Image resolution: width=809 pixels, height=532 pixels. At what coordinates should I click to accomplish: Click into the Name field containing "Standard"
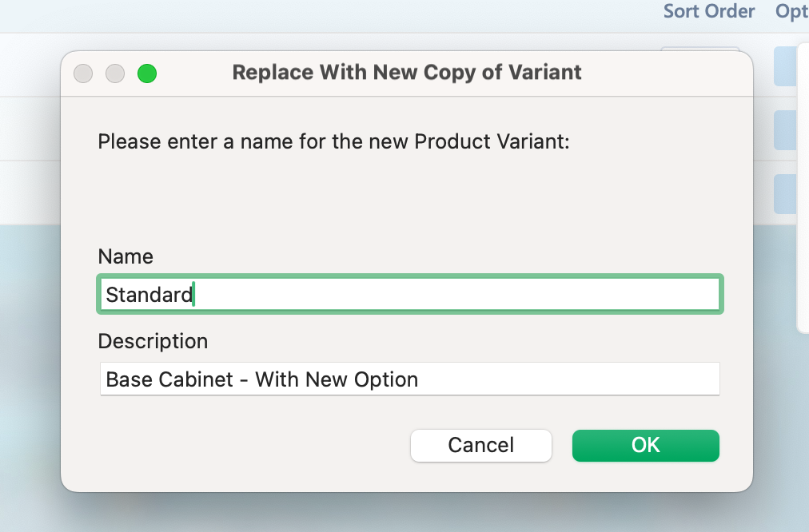pyautogui.click(x=410, y=295)
